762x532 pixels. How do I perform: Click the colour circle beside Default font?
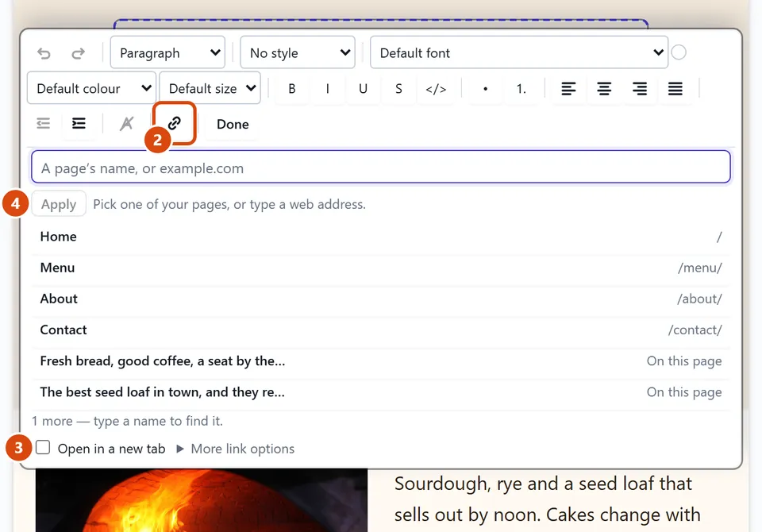679,52
